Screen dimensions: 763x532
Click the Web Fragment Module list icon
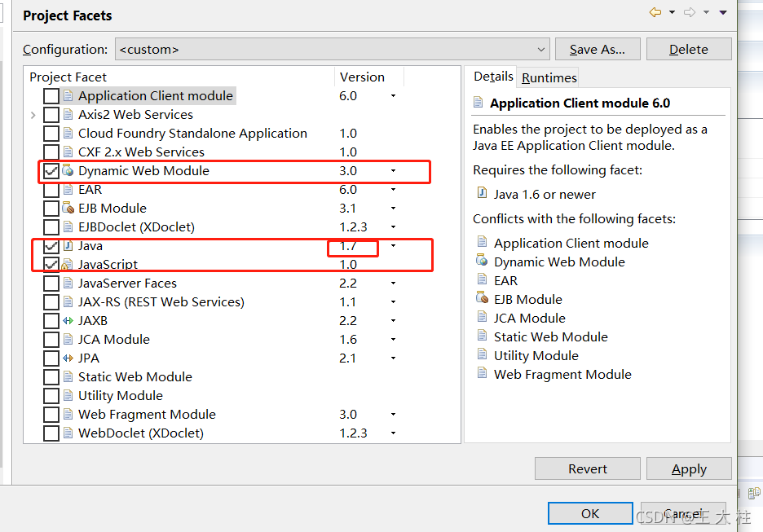(x=68, y=415)
